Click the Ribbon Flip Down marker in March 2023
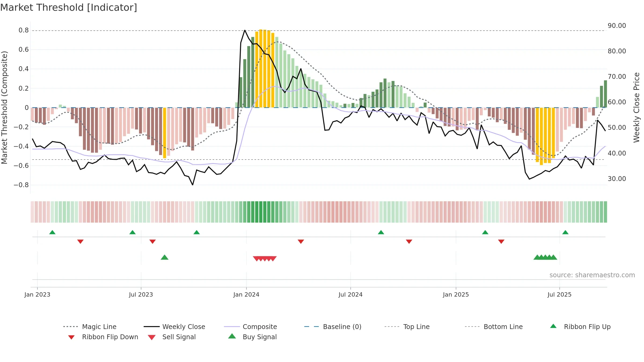 [x=80, y=242]
